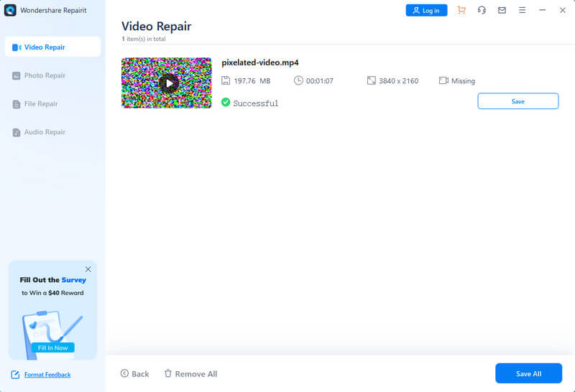Screen dimensions: 575x392
Task: Select the Video Repair tab
Action: [52, 47]
